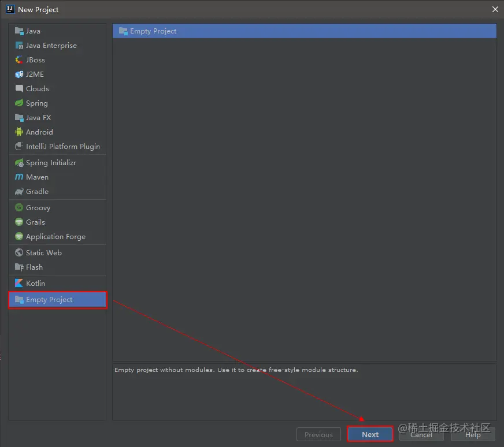This screenshot has width=504, height=447.
Task: Select the "Gradle" label
Action: [x=38, y=191]
